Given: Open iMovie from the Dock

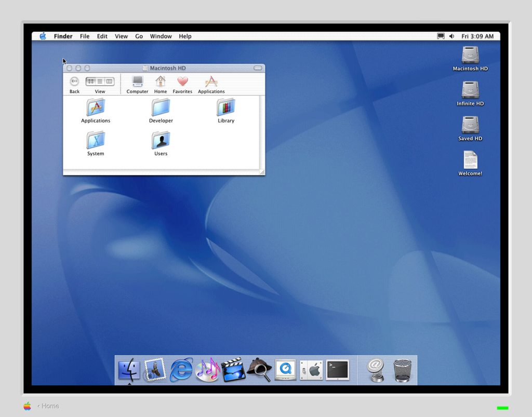Looking at the screenshot, I should tap(233, 370).
